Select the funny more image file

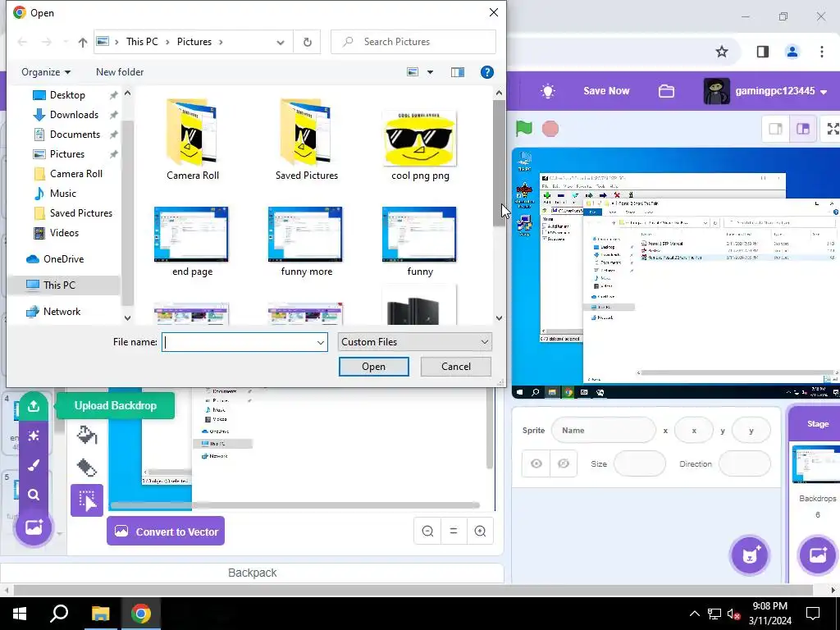point(307,242)
